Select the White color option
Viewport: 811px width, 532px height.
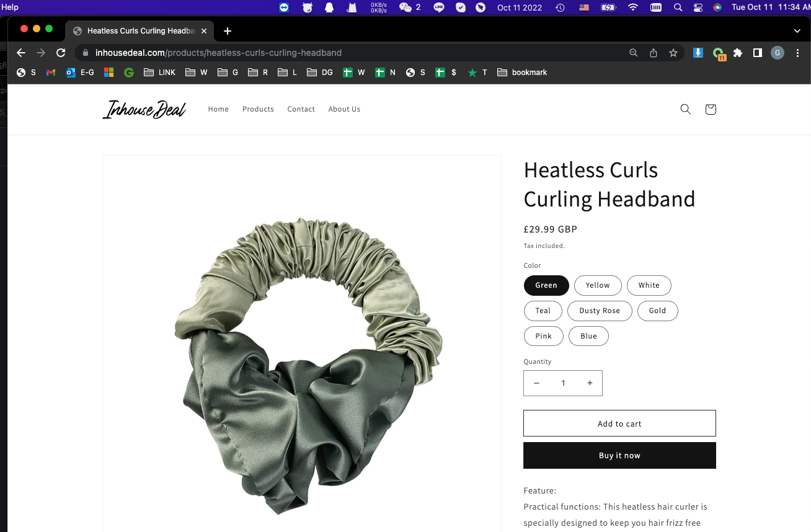[x=649, y=285]
